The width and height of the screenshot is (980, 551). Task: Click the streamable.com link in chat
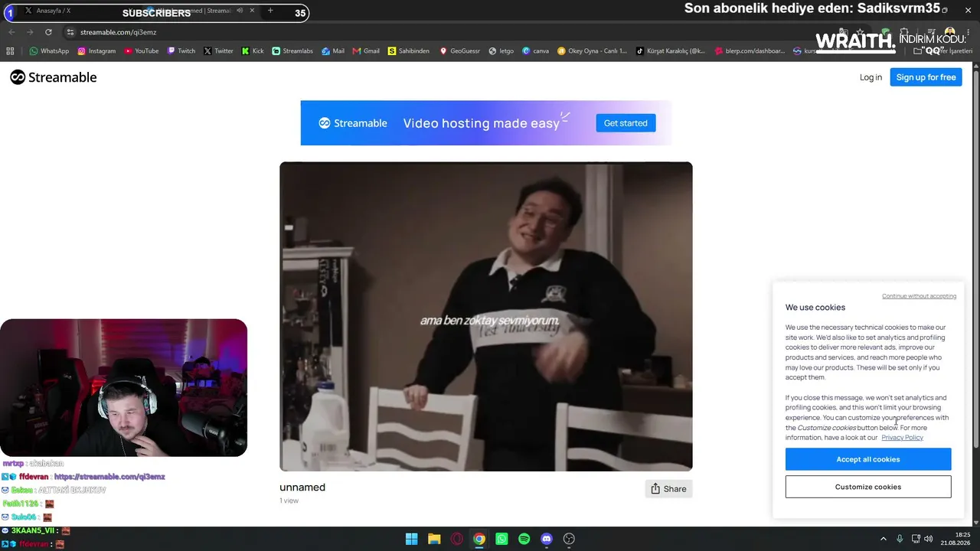click(x=109, y=477)
